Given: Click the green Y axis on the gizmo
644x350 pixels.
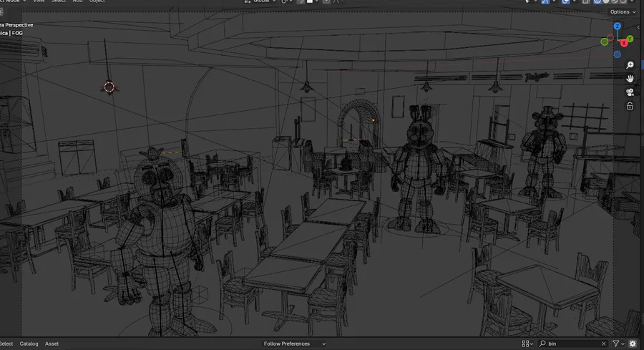Looking at the screenshot, I should 630,39.
